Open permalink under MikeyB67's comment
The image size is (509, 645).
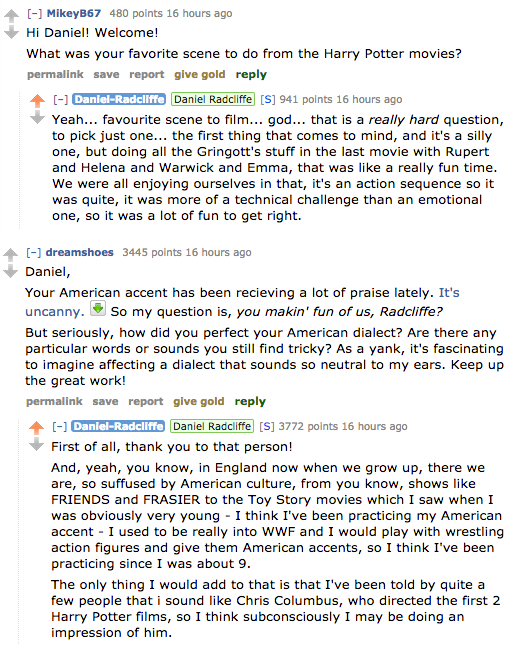point(55,74)
